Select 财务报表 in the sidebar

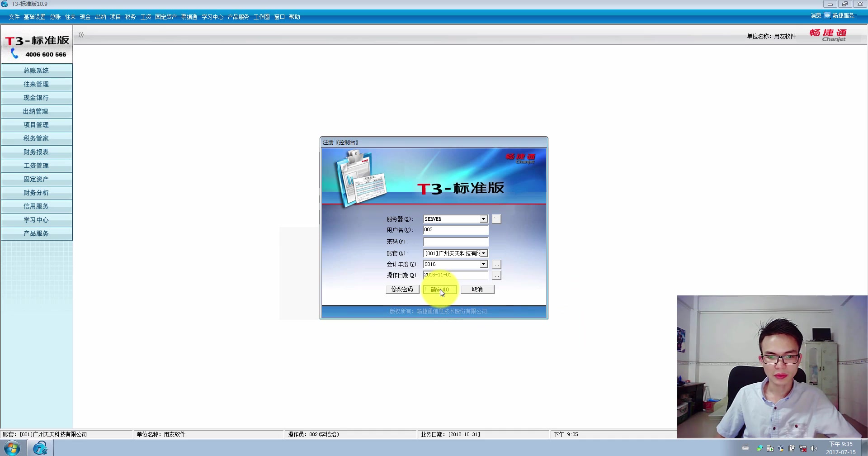tap(36, 152)
